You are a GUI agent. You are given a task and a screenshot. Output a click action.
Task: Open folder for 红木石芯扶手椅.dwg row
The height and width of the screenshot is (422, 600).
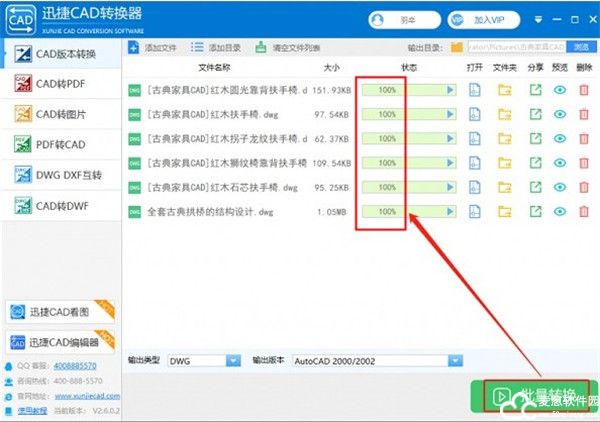pos(505,187)
